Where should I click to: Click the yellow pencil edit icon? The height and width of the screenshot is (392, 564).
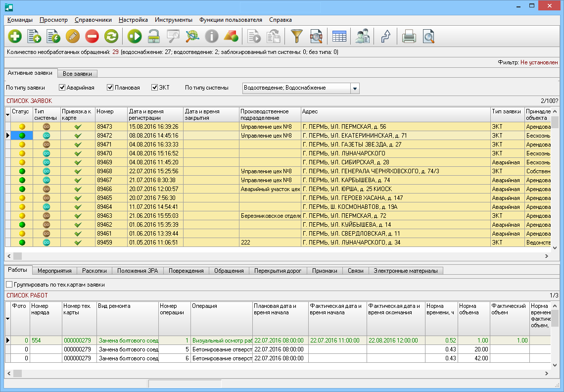click(73, 36)
